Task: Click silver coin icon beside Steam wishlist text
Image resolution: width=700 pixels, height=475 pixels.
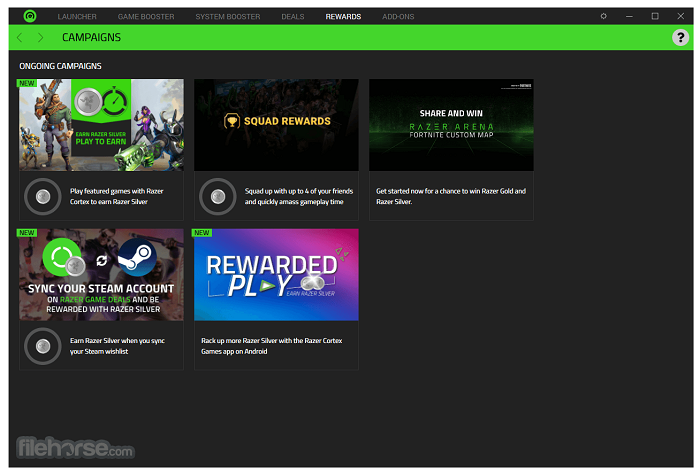Action: [x=41, y=346]
